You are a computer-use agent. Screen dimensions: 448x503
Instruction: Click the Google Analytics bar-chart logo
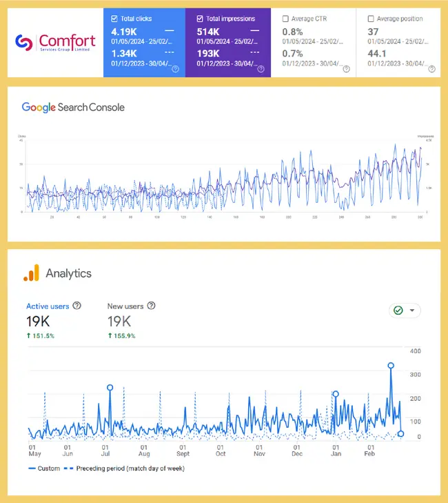[x=32, y=273]
